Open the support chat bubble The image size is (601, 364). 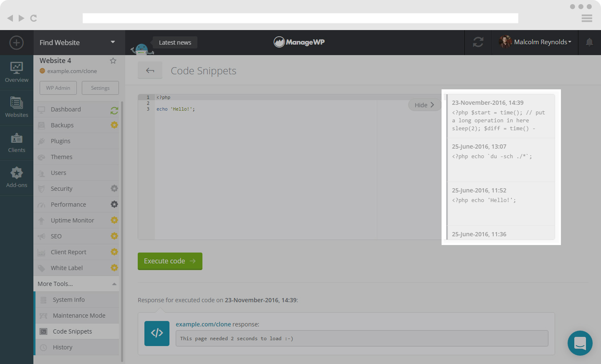pyautogui.click(x=580, y=343)
